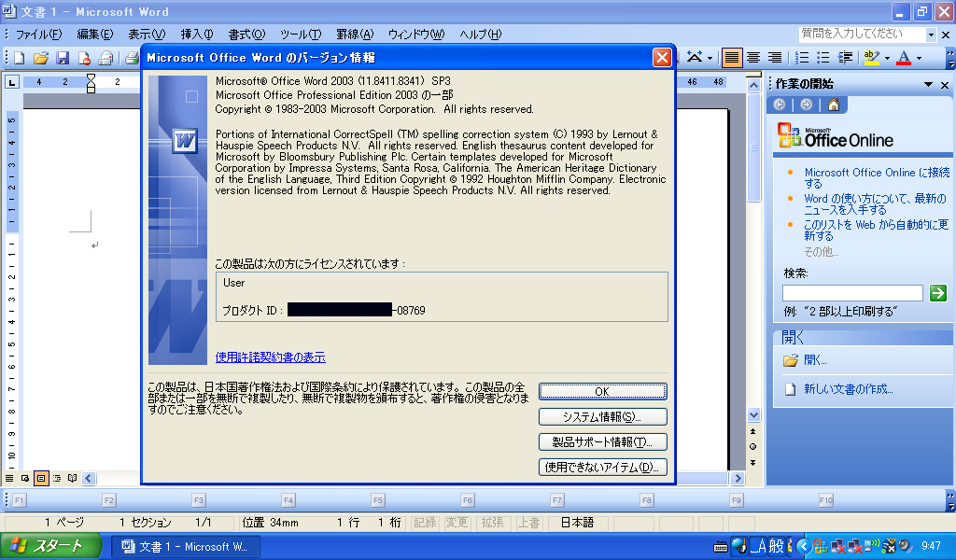Insert a numbered list
Image resolution: width=956 pixels, height=560 pixels.
tap(802, 58)
